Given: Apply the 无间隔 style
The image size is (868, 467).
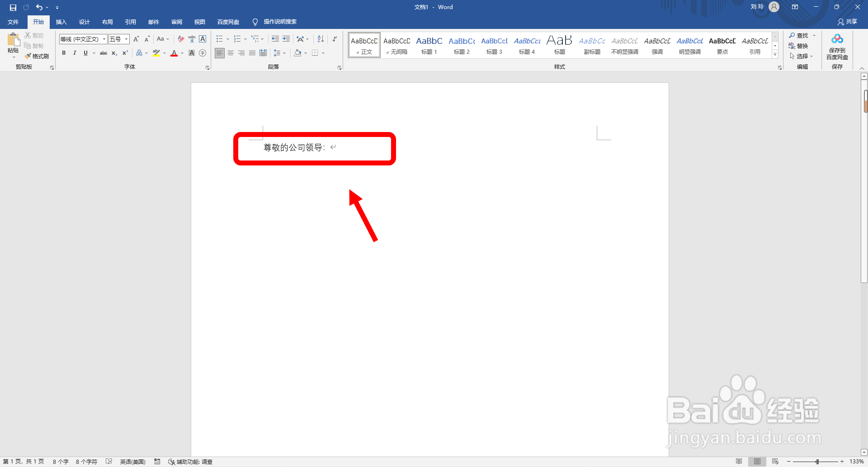Looking at the screenshot, I should 396,45.
